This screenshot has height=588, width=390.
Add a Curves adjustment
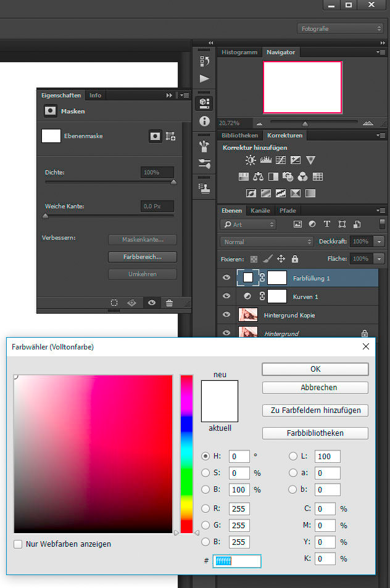(281, 160)
